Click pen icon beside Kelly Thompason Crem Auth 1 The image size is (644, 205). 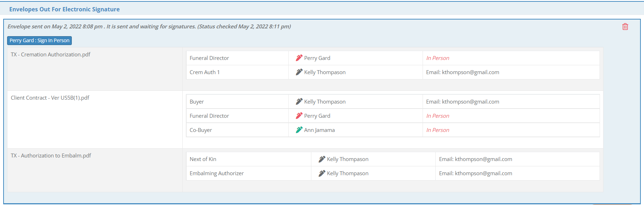pyautogui.click(x=299, y=72)
